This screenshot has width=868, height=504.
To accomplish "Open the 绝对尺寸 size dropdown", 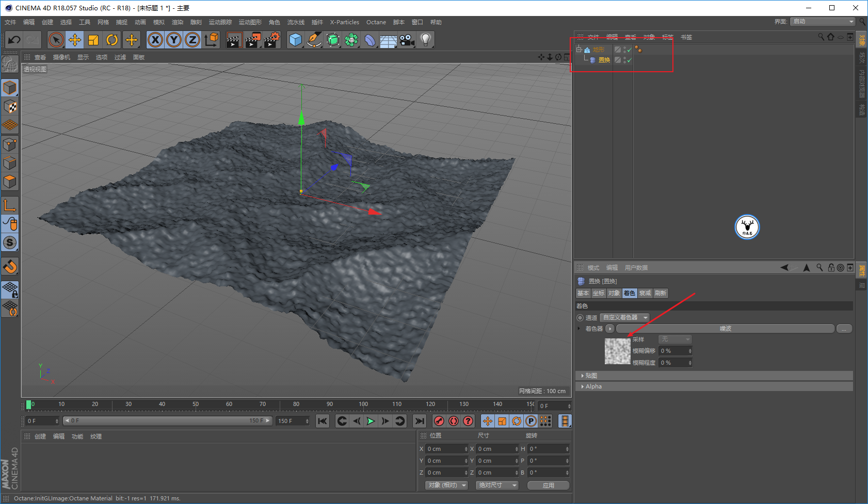I will pos(497,485).
